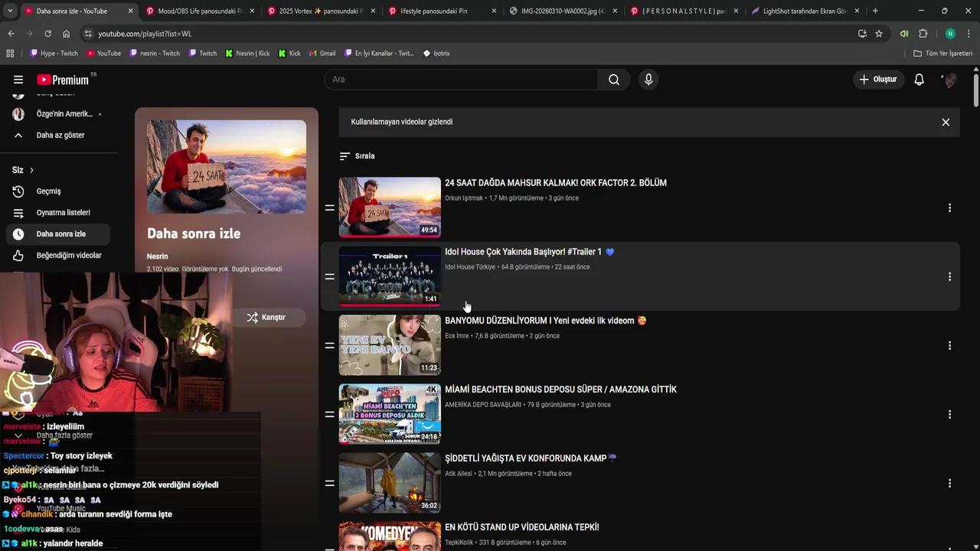Open the notifications bell

point(919,80)
